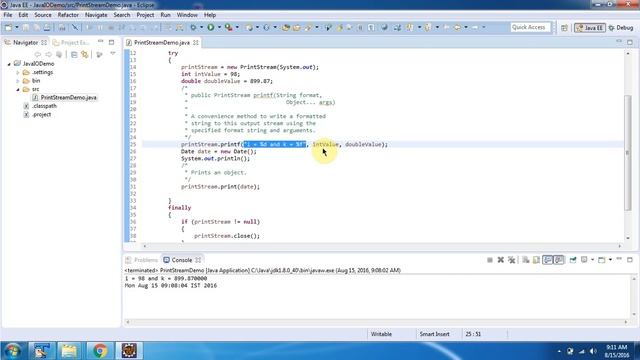640x360 pixels.
Task: Toggle Show Console When Standard Error Changes
Action: [559, 260]
